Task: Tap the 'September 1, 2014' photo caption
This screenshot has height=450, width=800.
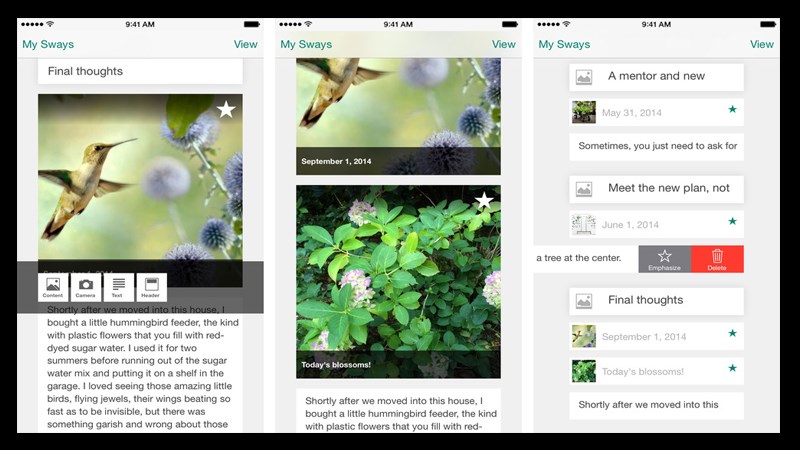Action: click(336, 161)
